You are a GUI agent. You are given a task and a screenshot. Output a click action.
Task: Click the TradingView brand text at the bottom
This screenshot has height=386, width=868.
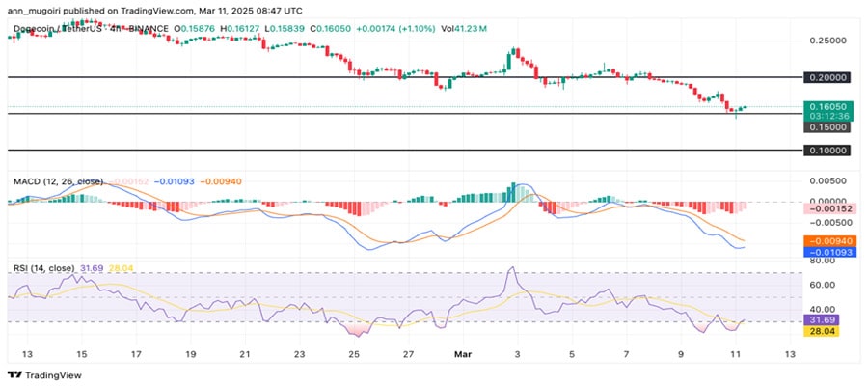coord(53,374)
